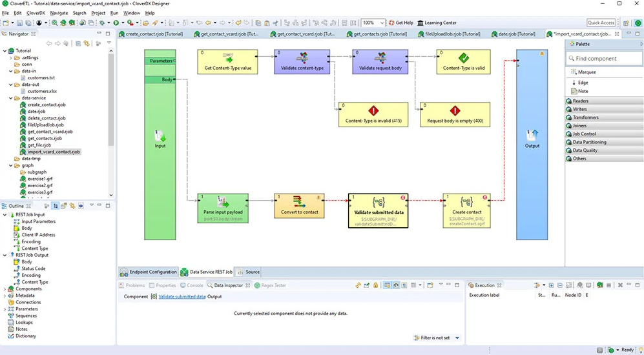Select the Convert to contact component

click(x=300, y=206)
